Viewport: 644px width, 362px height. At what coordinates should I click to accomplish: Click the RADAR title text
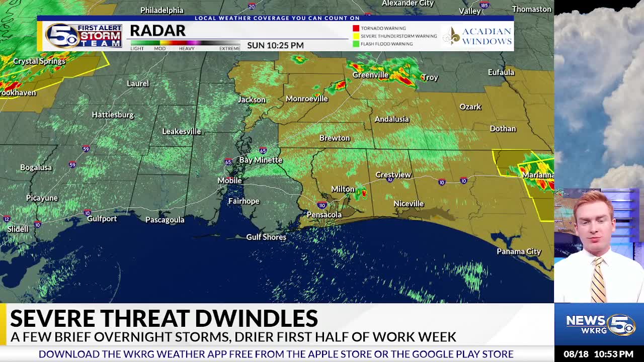click(157, 31)
